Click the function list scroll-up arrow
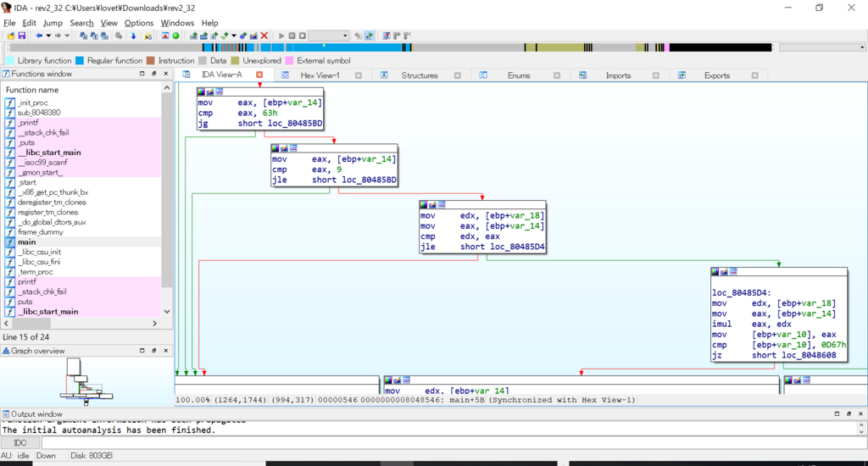The height and width of the screenshot is (466, 868). [167, 87]
